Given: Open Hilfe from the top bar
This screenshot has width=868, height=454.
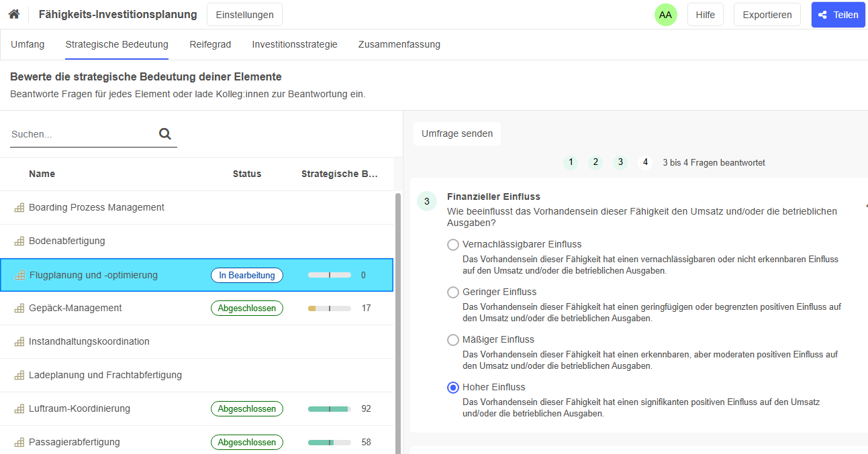Looking at the screenshot, I should coord(705,14).
